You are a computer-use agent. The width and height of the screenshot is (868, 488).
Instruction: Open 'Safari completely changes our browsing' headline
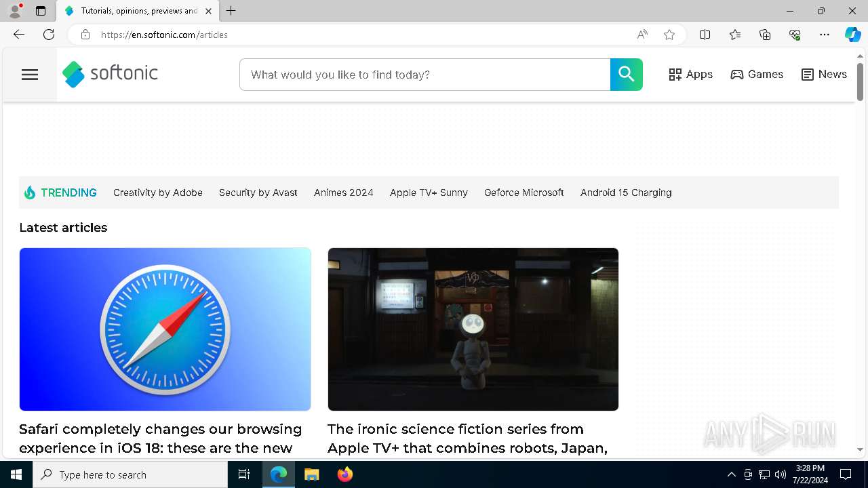tap(161, 439)
